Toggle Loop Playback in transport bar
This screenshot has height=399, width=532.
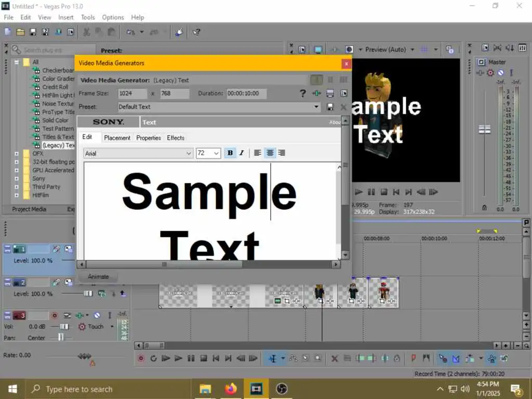(153, 358)
